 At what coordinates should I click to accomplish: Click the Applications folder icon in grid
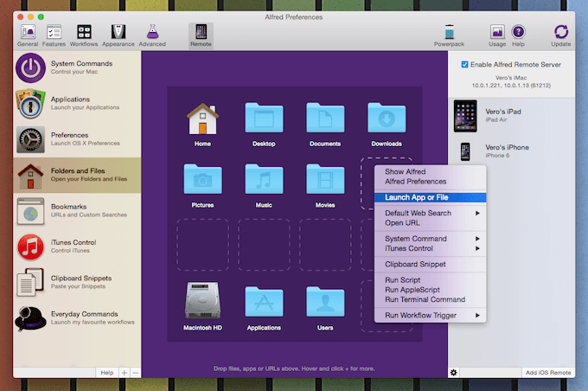pyautogui.click(x=264, y=302)
